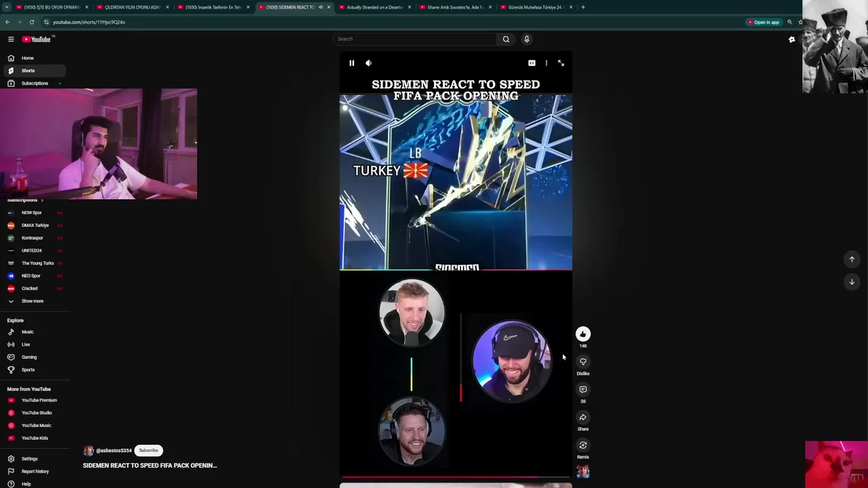
Task: Switch to the Efsane Artık Socrates'te tab
Action: (x=456, y=7)
